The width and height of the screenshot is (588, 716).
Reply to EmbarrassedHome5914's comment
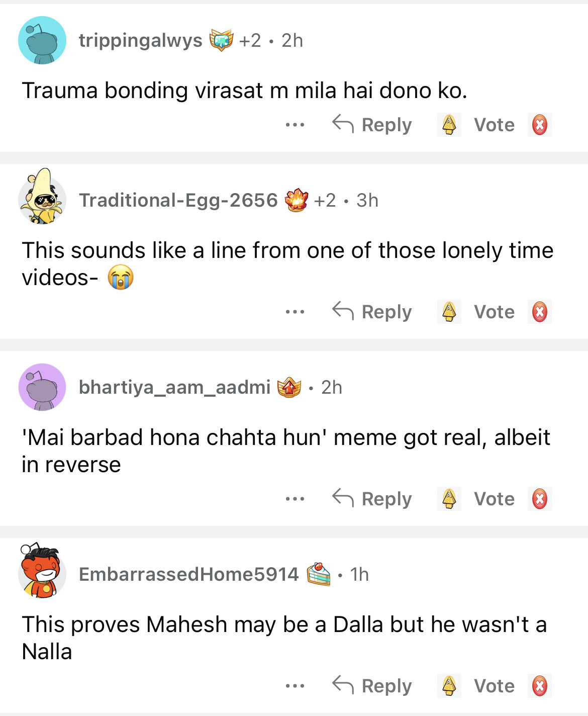(x=372, y=686)
